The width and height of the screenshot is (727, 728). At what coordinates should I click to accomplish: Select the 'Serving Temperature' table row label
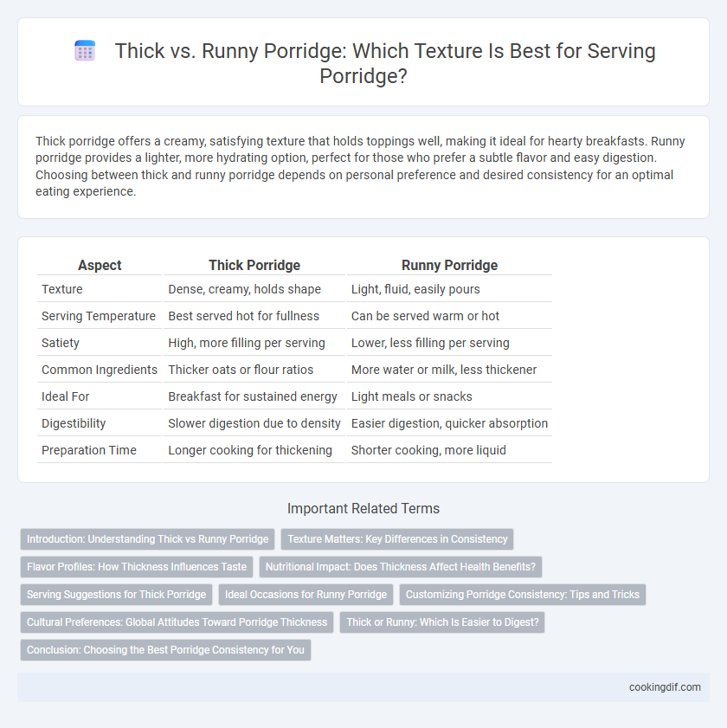[99, 316]
